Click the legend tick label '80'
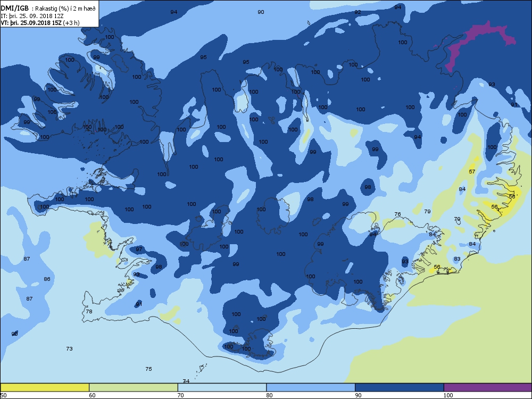The height and width of the screenshot is (399, 532). point(269,395)
